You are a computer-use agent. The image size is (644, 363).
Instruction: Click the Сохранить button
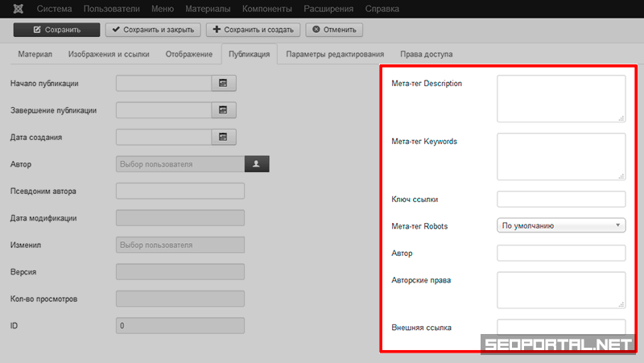pos(56,30)
